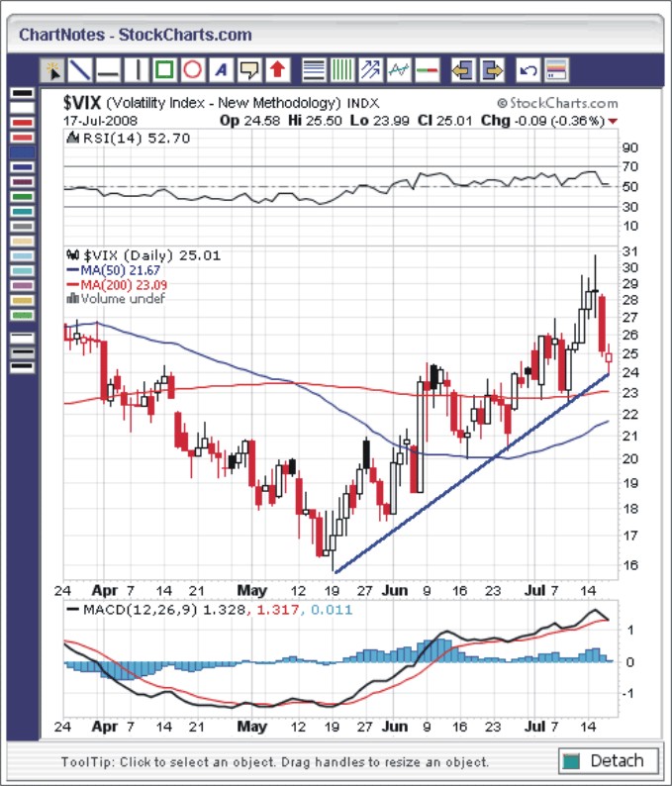Screen dimensions: 672x786
Task: Select the red up arrow tool
Action: (x=277, y=70)
